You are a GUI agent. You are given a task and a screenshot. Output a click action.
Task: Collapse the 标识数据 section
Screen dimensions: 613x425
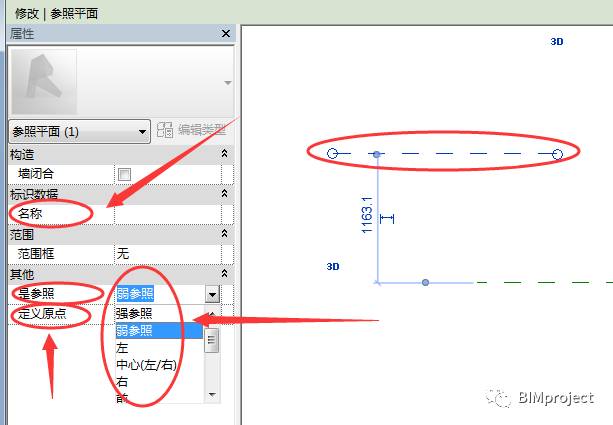[225, 194]
